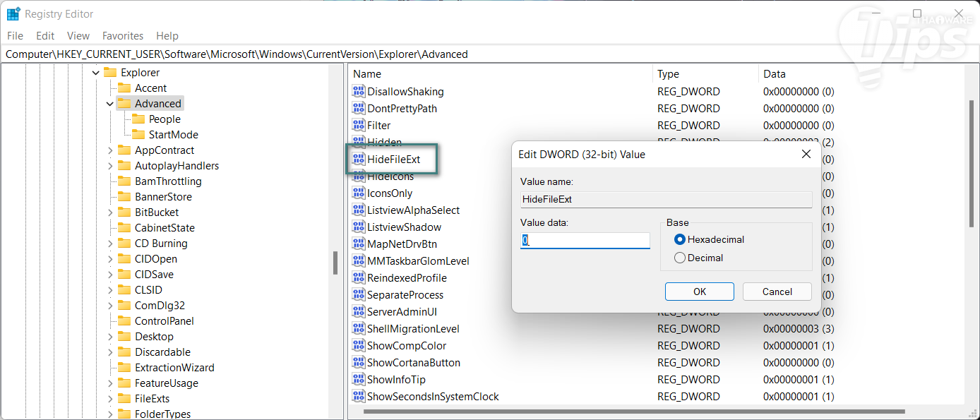Expand the FileExts registry key
This screenshot has width=980, height=420.
point(110,399)
